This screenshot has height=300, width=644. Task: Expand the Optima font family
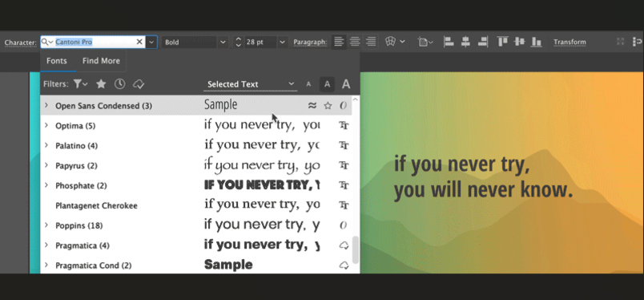tap(46, 125)
